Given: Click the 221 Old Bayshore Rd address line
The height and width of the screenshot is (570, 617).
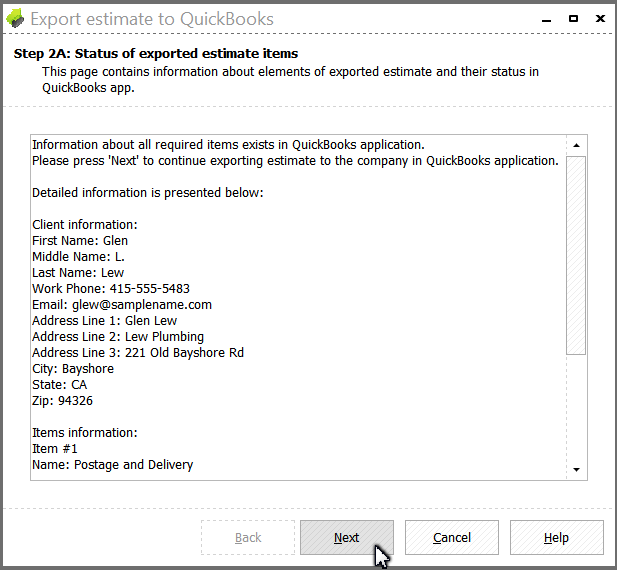Looking at the screenshot, I should [x=138, y=353].
